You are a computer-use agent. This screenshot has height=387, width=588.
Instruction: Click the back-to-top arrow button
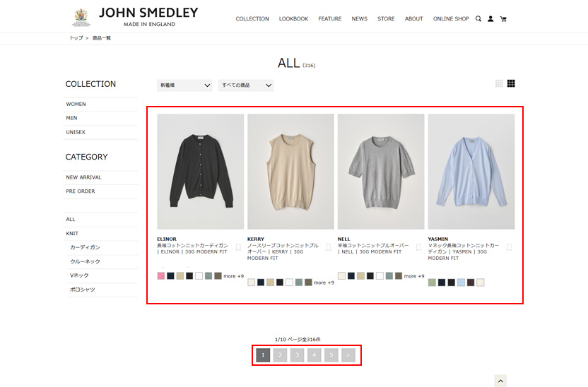[x=500, y=381]
